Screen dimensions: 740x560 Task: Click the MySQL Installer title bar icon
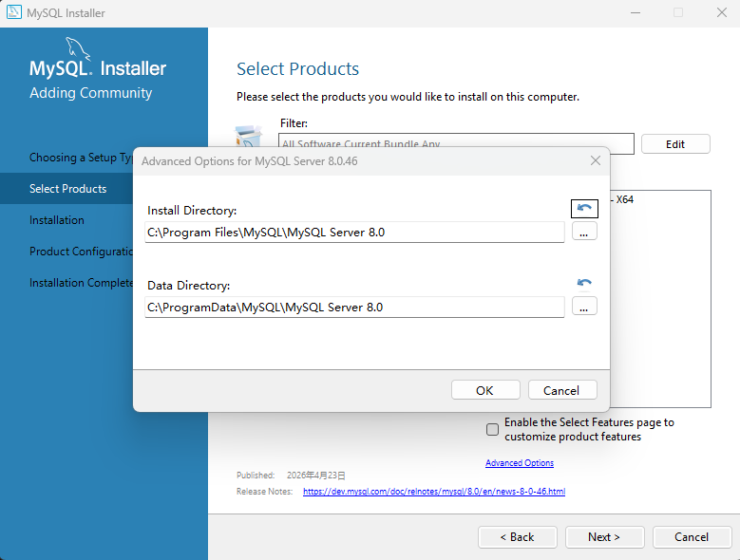coord(14,12)
